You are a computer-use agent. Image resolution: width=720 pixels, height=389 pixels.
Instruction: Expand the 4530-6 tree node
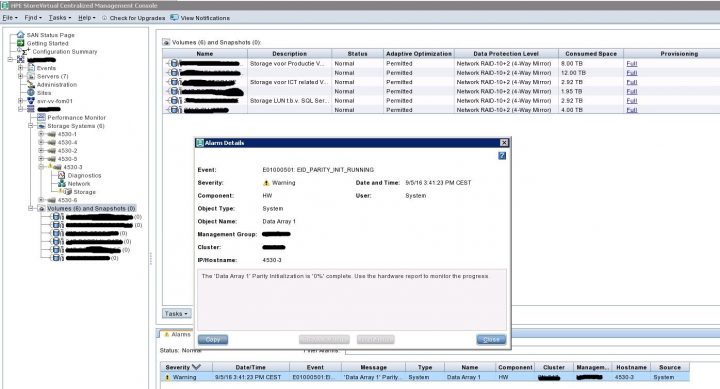(41, 200)
